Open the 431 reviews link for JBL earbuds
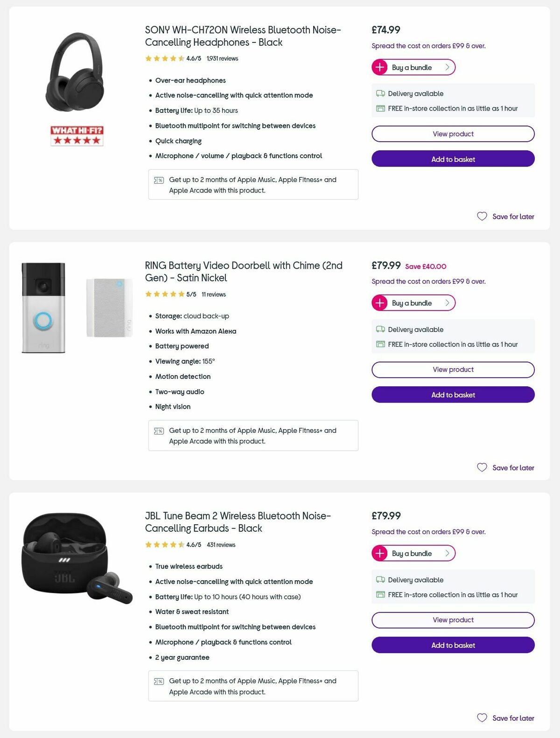The height and width of the screenshot is (738, 560). [x=222, y=544]
